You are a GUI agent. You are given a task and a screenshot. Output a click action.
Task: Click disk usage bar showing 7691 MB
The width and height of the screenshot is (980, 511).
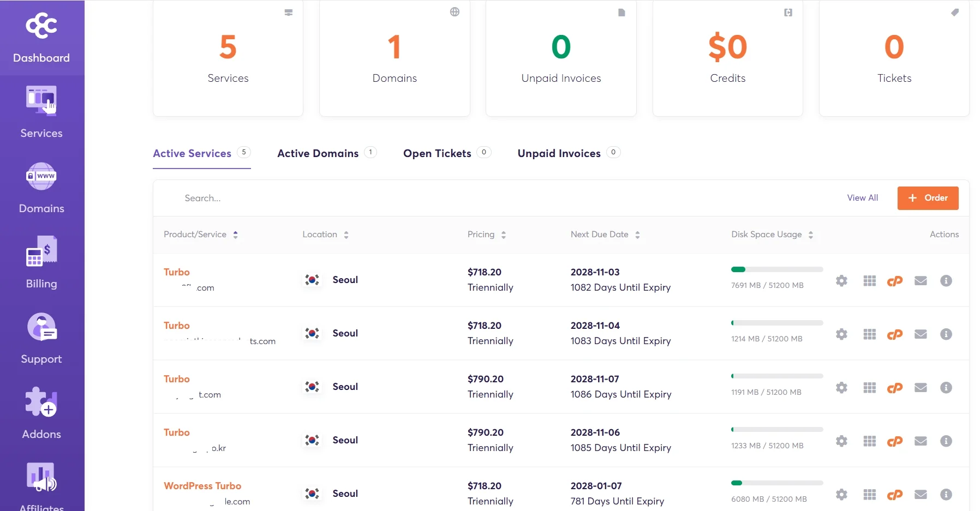776,269
